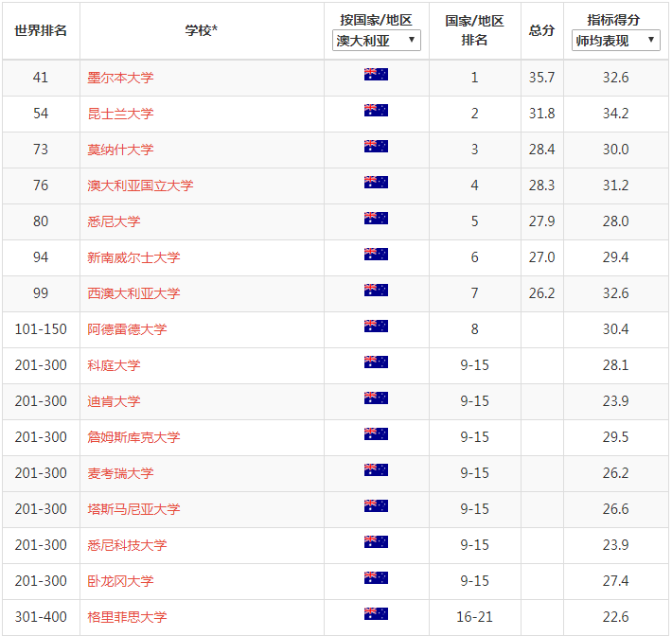Viewport: 672px width, 636px height.
Task: Select indicator score 28.1 cell
Action: 616,365
